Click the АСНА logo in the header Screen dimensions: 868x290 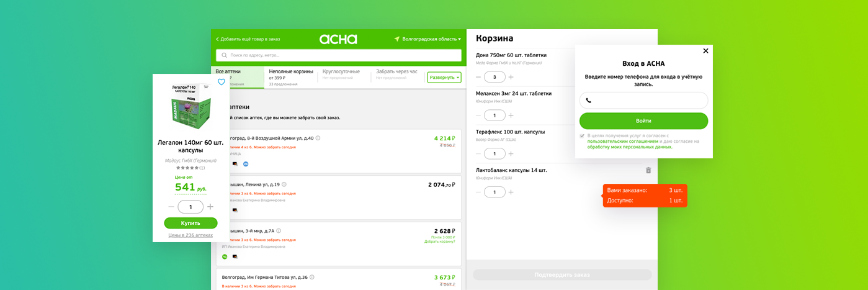[x=338, y=39]
